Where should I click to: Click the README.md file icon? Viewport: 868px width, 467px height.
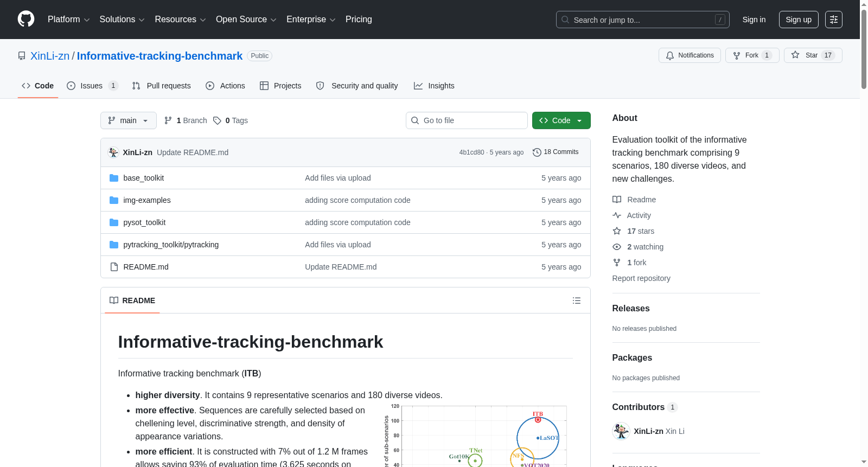pos(114,267)
